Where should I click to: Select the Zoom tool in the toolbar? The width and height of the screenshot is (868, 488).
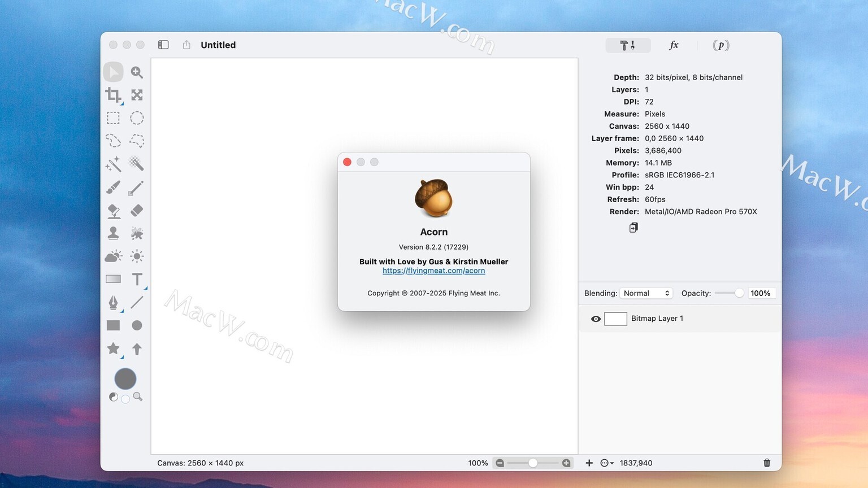pyautogui.click(x=137, y=72)
